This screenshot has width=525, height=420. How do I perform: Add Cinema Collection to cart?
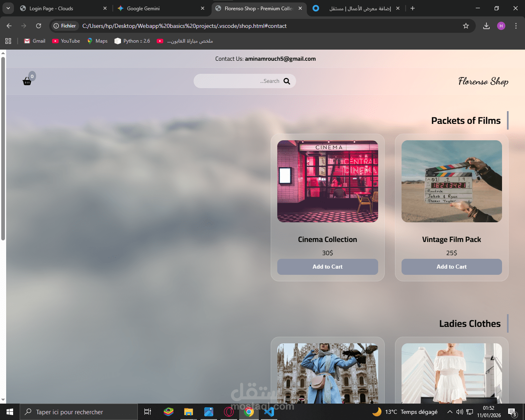click(x=328, y=267)
